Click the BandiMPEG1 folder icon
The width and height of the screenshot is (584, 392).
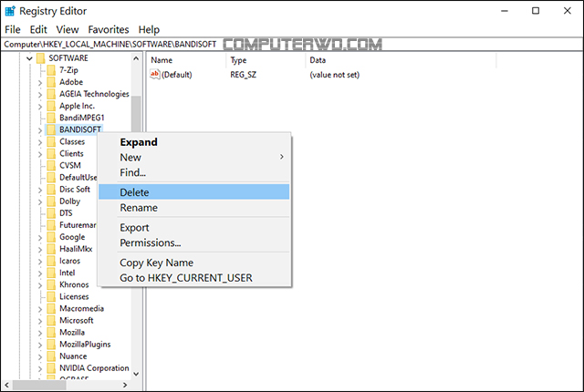coord(51,118)
